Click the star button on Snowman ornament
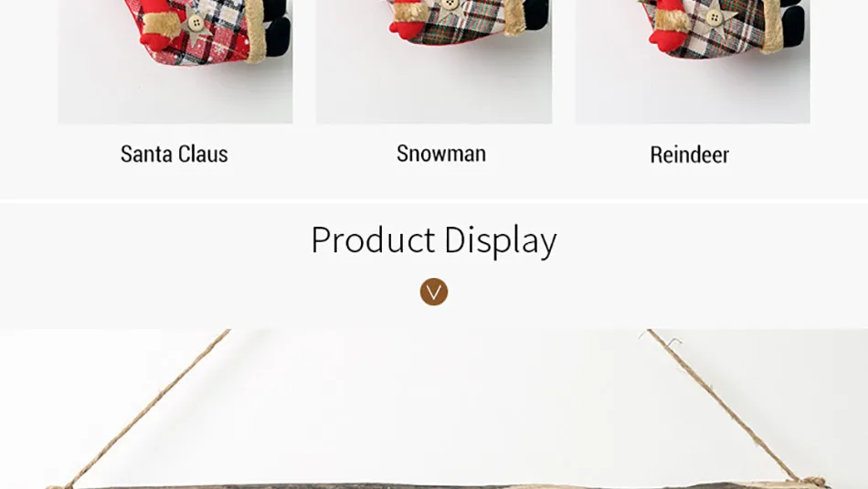 pos(451,7)
